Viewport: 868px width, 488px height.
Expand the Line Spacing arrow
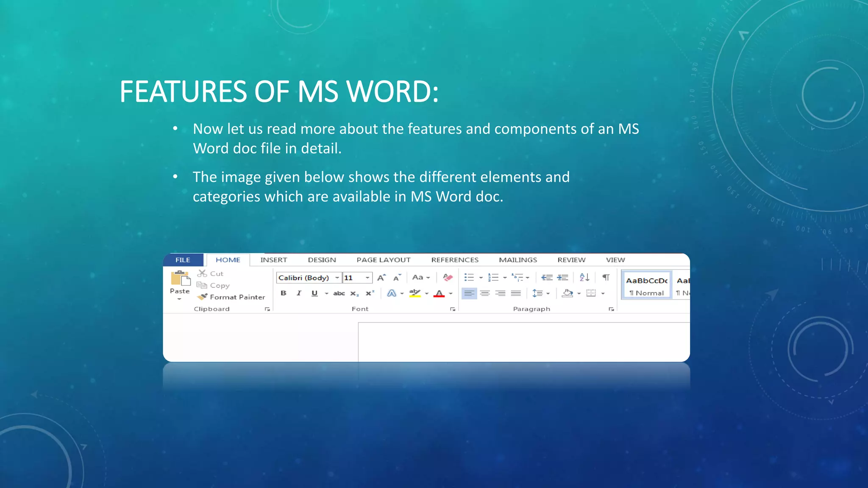[548, 294]
